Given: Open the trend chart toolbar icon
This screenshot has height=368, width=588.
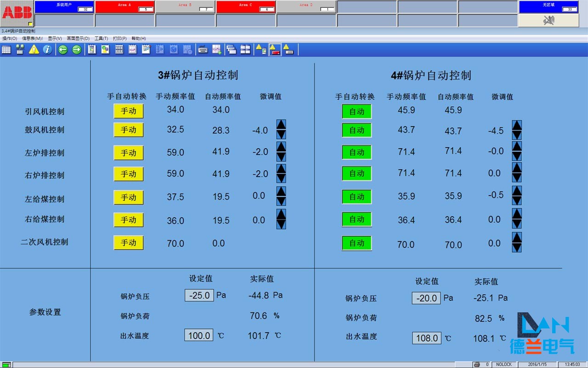Looking at the screenshot, I should [x=132, y=49].
